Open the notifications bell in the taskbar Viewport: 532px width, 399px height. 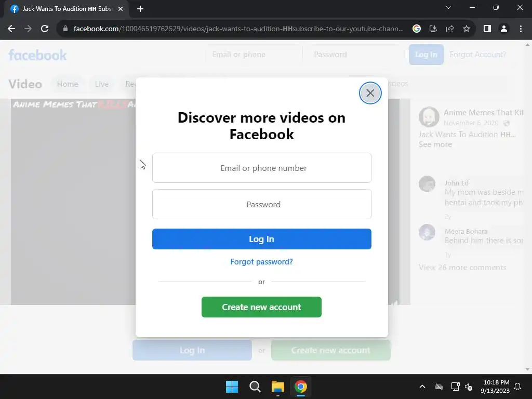(x=518, y=387)
